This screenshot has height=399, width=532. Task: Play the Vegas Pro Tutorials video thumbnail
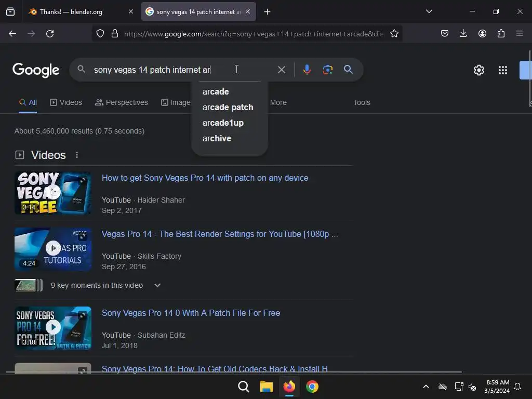[x=53, y=249]
